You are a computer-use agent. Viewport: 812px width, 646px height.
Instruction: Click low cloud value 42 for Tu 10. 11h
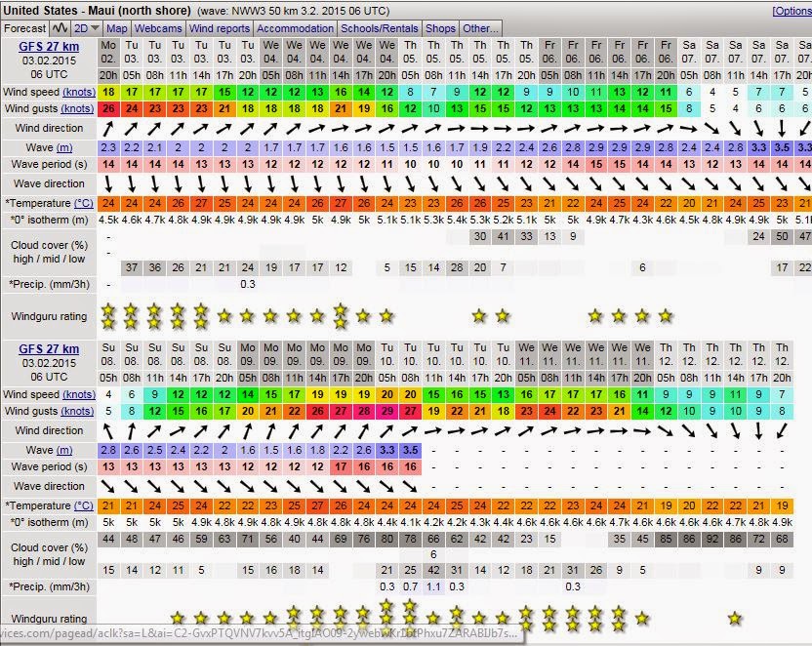[x=433, y=570]
